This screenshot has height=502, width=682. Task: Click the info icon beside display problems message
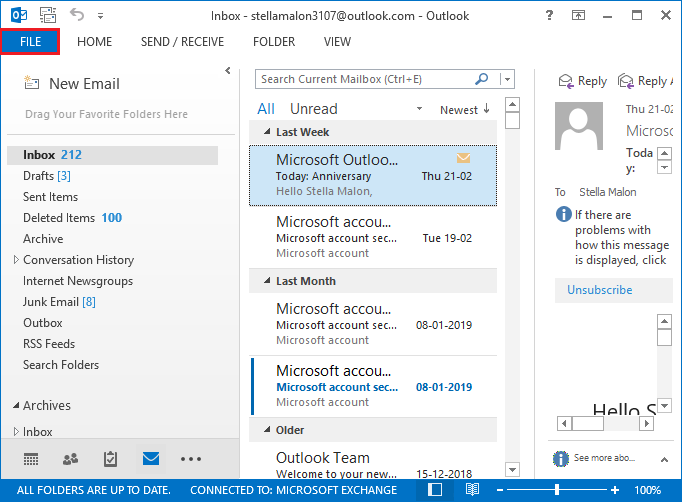563,214
